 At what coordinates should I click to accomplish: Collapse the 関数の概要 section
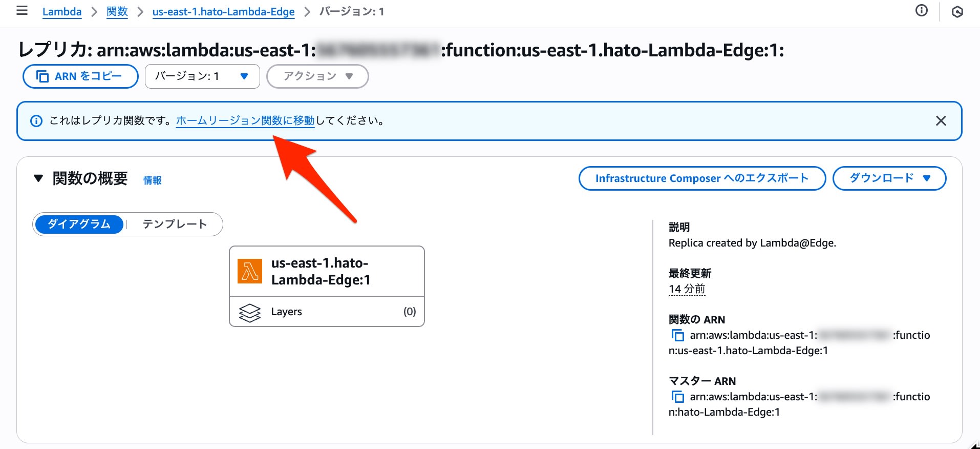click(38, 178)
